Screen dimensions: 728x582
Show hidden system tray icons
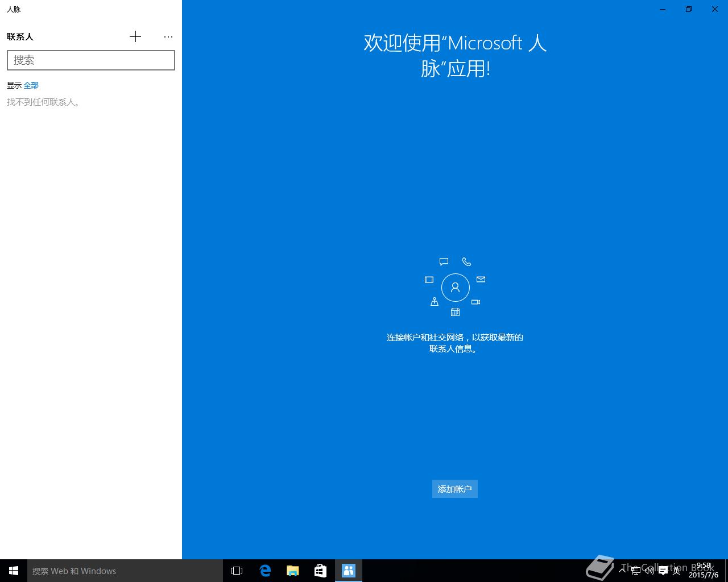(x=622, y=571)
